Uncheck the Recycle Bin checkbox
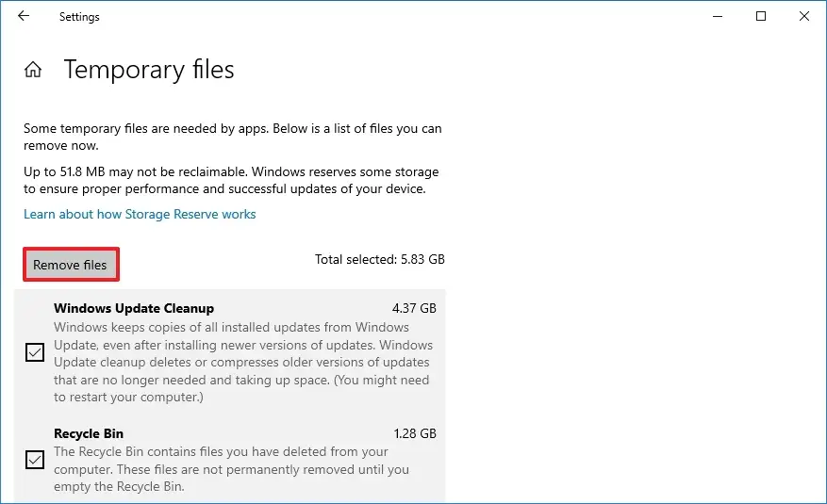The height and width of the screenshot is (504, 827). tap(35, 460)
